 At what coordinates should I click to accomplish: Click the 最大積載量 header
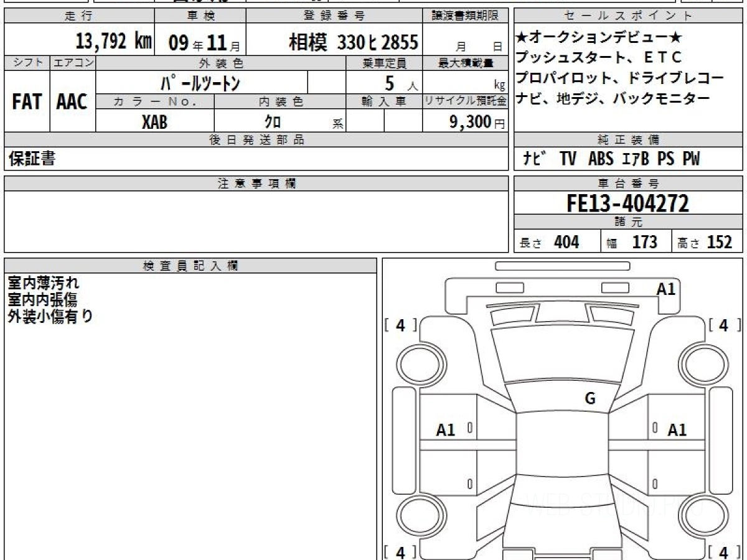pyautogui.click(x=466, y=63)
